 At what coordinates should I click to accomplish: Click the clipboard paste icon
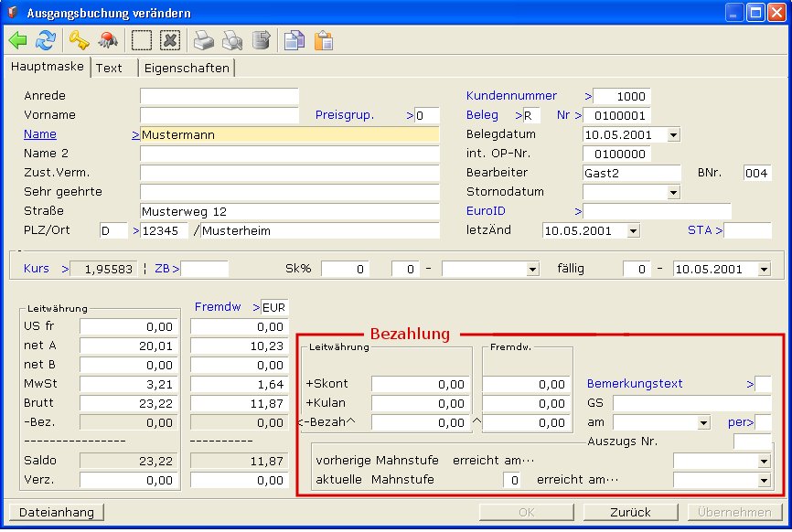pyautogui.click(x=323, y=40)
